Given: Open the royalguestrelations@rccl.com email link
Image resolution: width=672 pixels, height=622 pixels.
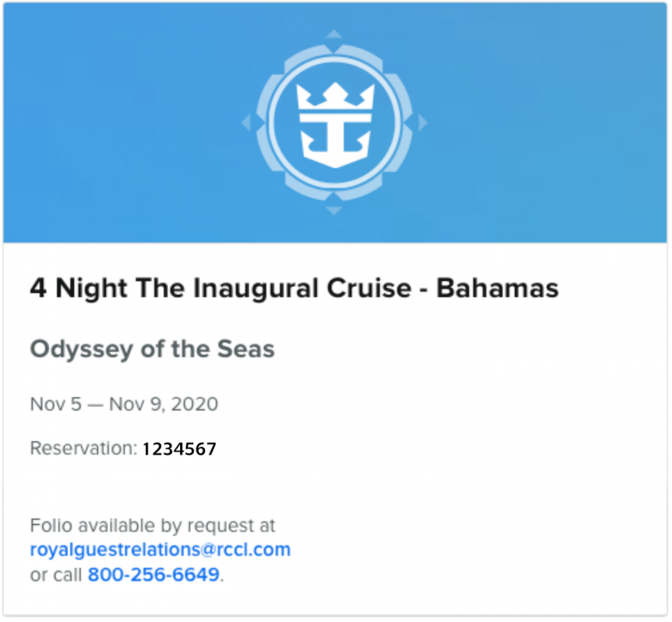Looking at the screenshot, I should (160, 549).
